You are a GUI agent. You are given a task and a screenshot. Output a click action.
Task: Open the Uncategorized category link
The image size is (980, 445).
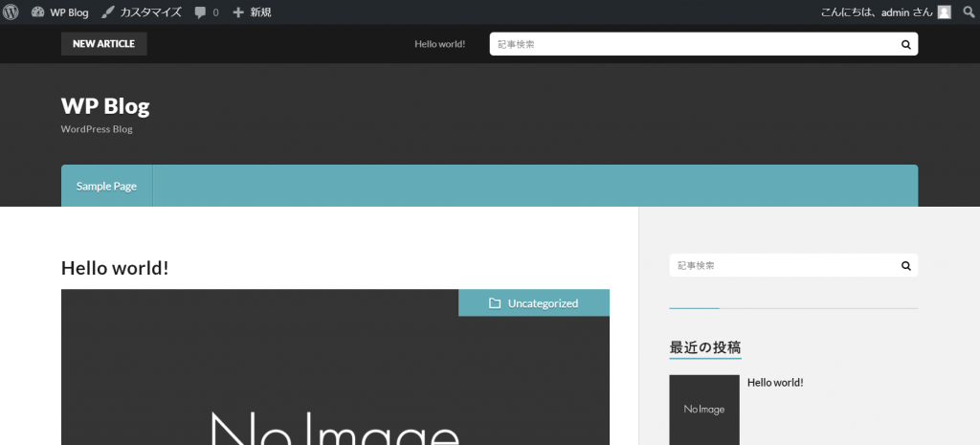coord(543,303)
